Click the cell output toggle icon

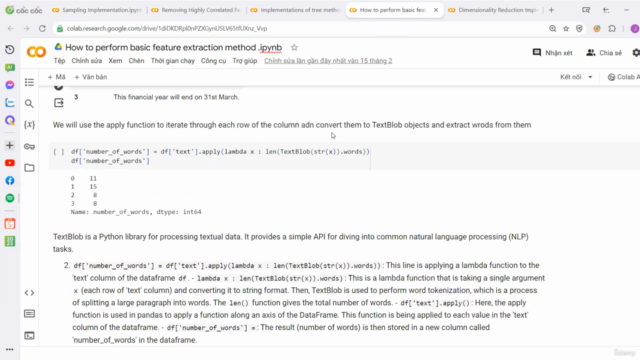(59, 103)
